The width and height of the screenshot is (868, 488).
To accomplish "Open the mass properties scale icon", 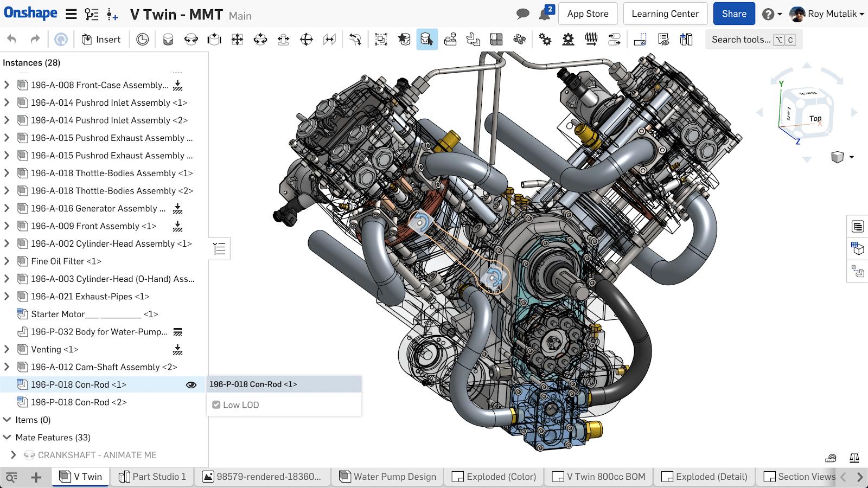I will [x=854, y=458].
